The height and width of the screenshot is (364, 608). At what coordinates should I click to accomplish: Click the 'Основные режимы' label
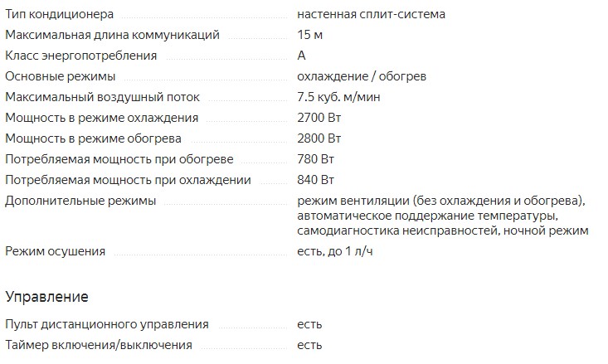[60, 76]
